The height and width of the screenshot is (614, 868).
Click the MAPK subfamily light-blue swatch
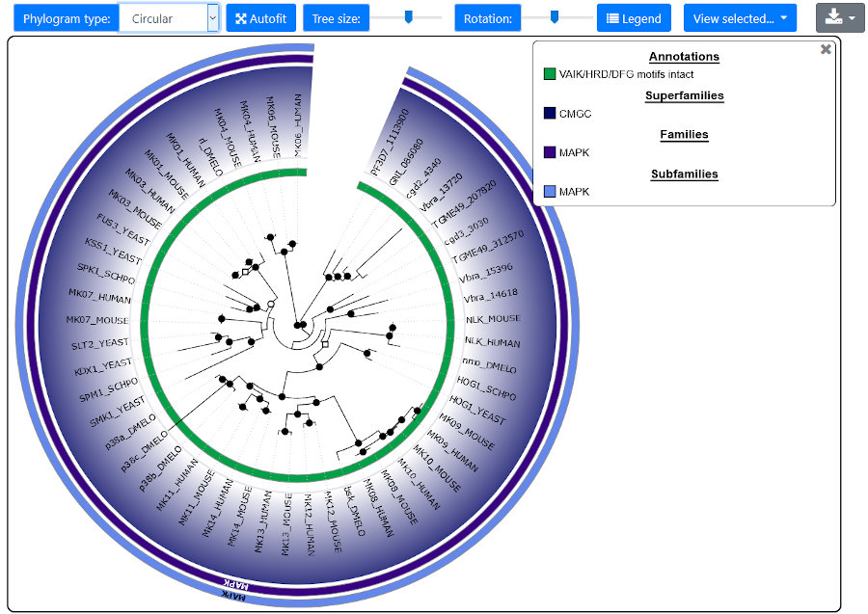pyautogui.click(x=550, y=192)
